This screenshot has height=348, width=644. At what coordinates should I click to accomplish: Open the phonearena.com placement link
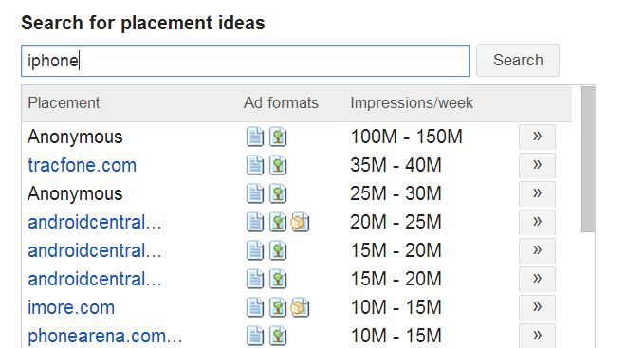(x=105, y=336)
